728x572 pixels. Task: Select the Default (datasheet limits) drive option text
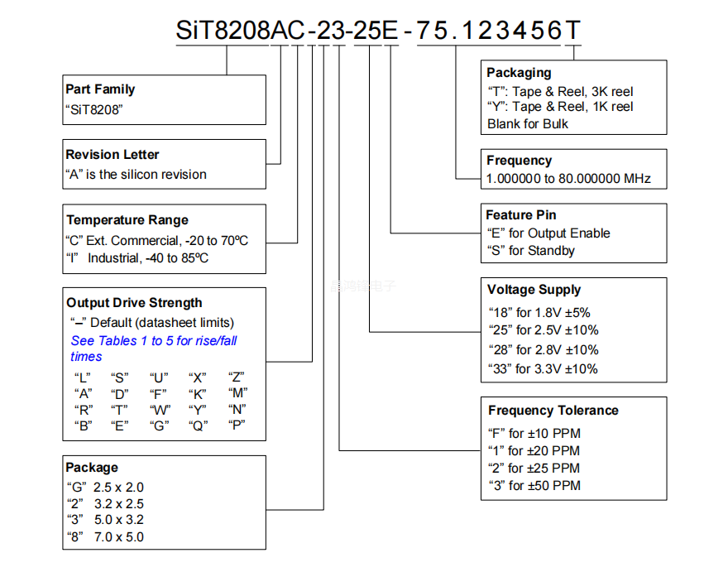pyautogui.click(x=152, y=323)
